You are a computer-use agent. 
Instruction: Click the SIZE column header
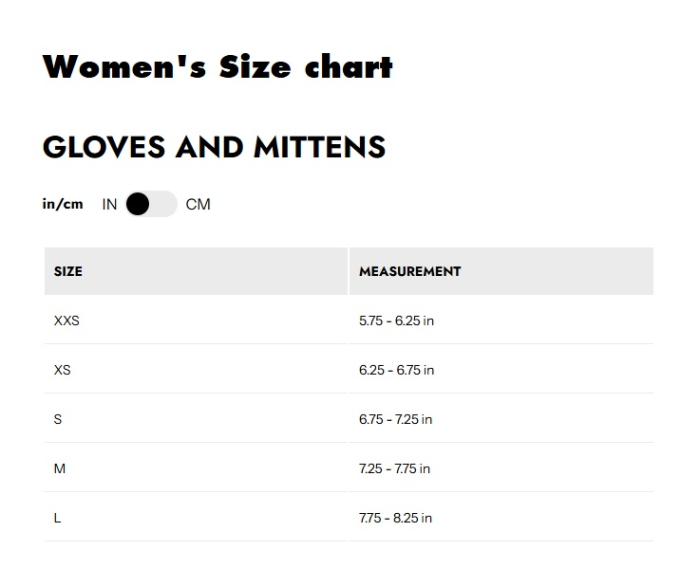[196, 271]
